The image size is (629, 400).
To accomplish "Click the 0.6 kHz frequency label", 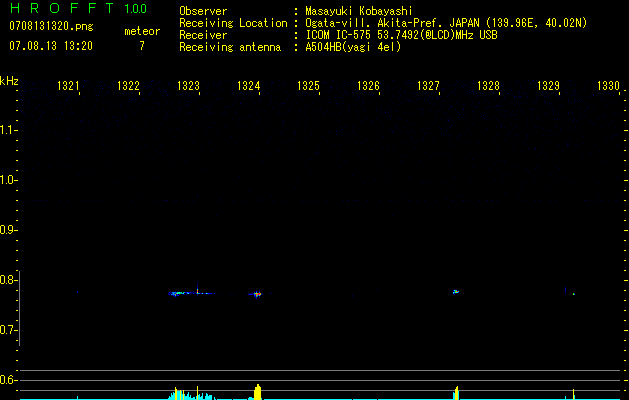I will pos(8,380).
